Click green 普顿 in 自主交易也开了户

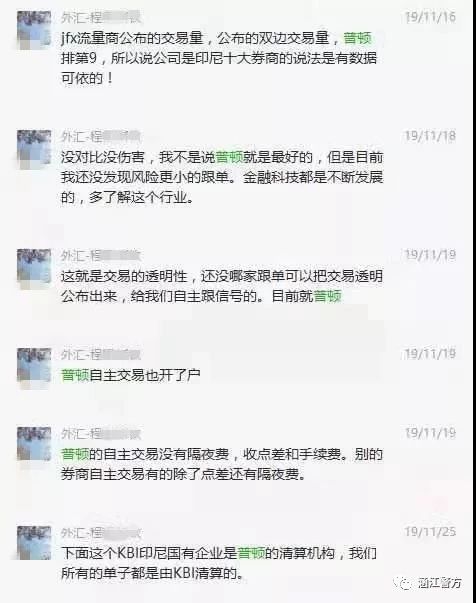click(x=75, y=375)
